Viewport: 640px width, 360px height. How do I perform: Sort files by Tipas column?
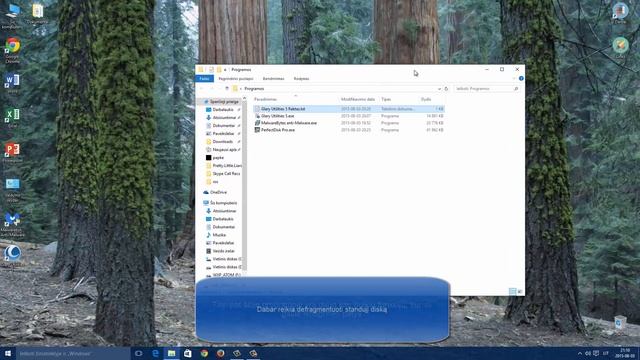pyautogui.click(x=386, y=99)
